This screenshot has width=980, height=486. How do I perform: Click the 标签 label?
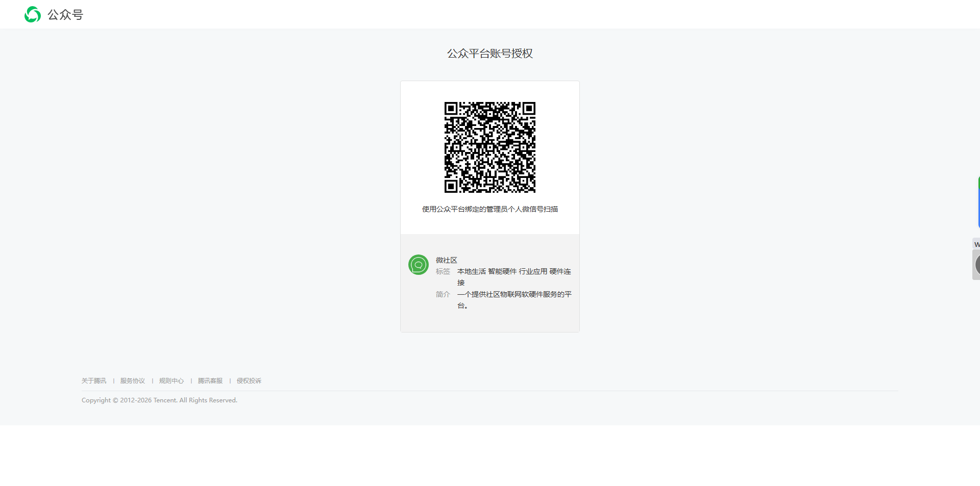[x=443, y=271]
